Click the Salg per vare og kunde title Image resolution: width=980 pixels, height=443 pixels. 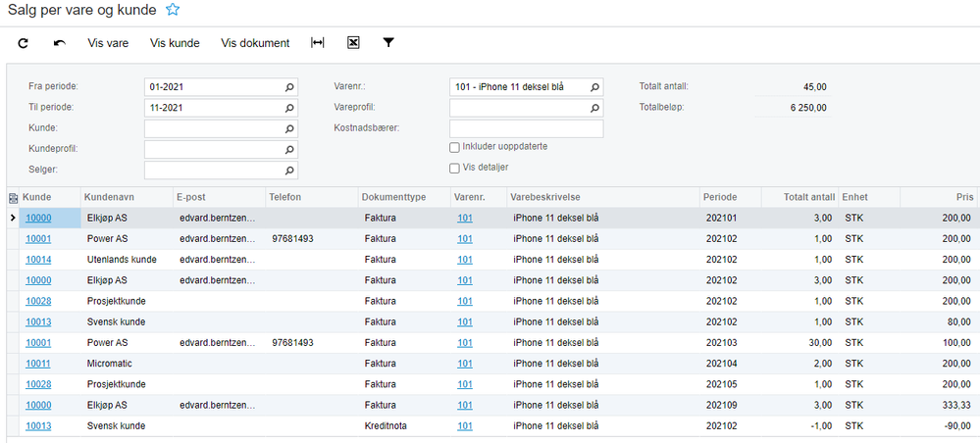[81, 10]
